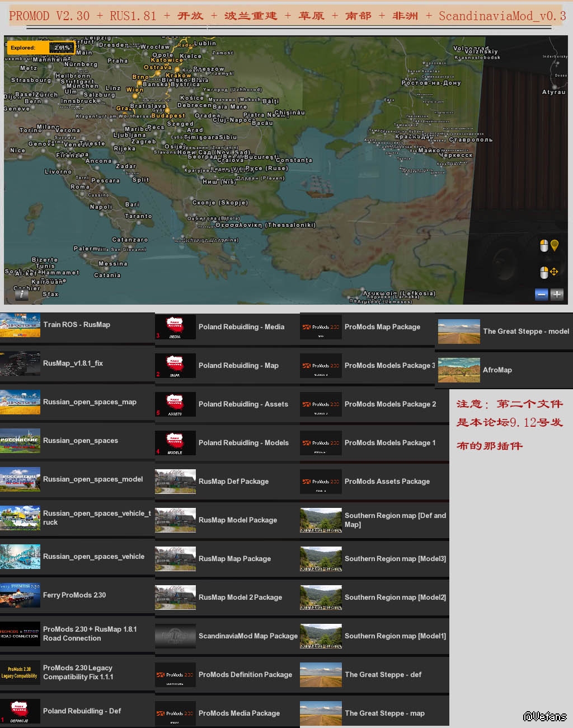Viewport: 573px width, 728px height.
Task: Select the AfroMap mod thumbnail
Action: (459, 370)
